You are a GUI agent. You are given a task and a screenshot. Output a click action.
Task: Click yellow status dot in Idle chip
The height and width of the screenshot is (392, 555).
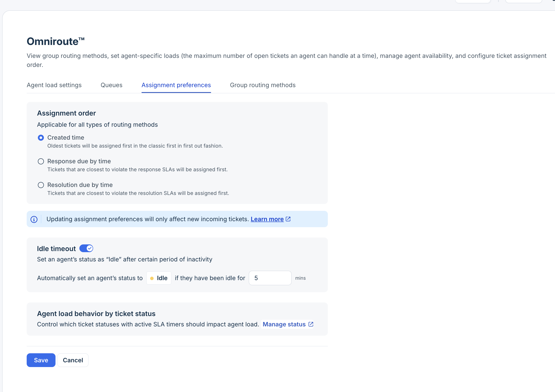pos(152,278)
